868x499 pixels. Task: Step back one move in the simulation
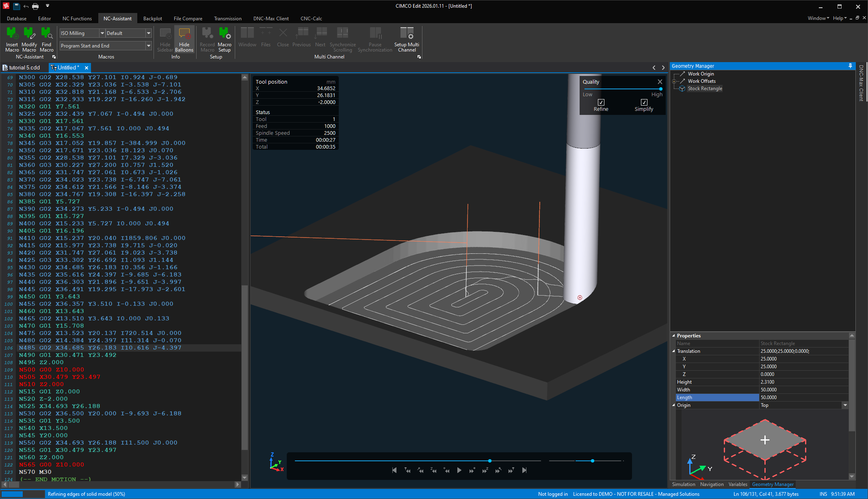(x=446, y=470)
